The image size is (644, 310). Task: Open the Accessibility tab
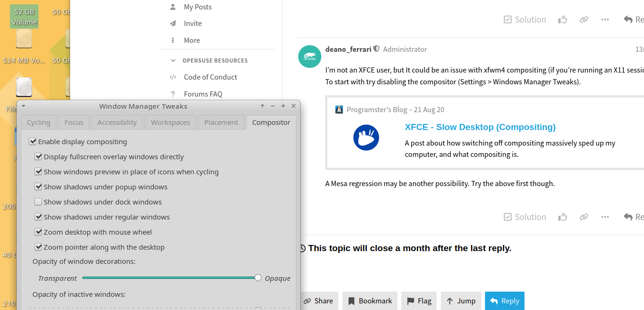coord(117,122)
